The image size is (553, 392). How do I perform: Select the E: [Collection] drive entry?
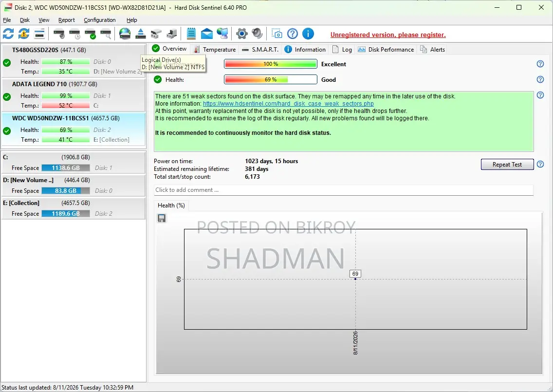(74, 208)
